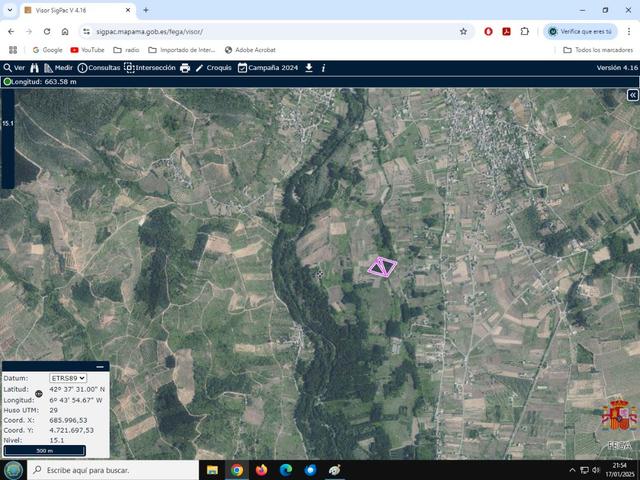
Task: Click the download arrow icon
Action: tap(309, 67)
